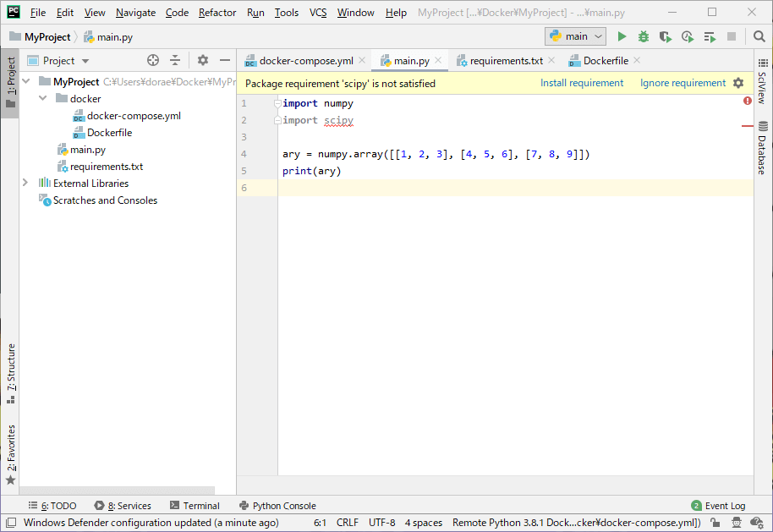Collapse the docker folder

click(43, 98)
